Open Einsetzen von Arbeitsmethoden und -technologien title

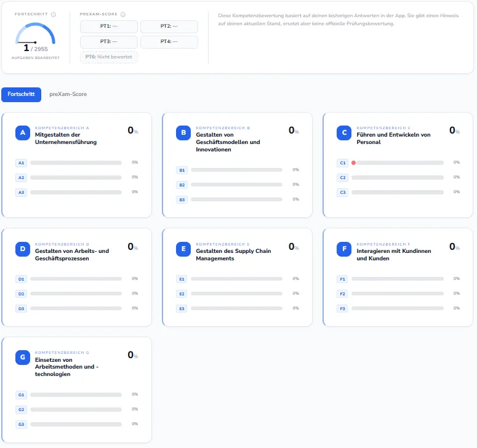[66, 367]
